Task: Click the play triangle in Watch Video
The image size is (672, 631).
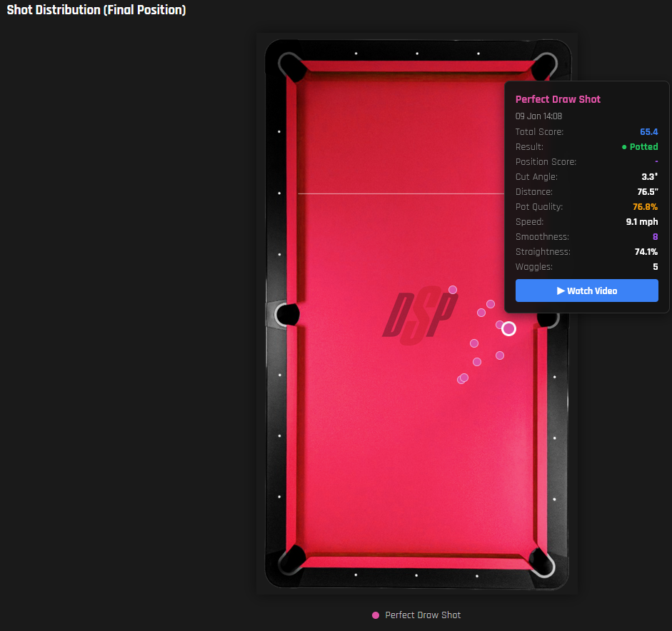Action: (561, 291)
